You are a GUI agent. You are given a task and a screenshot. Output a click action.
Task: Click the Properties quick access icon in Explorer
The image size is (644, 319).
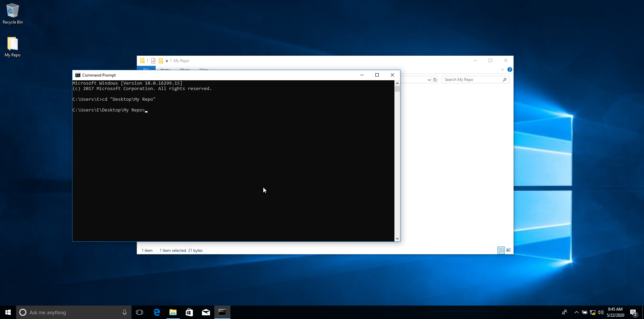tap(153, 61)
